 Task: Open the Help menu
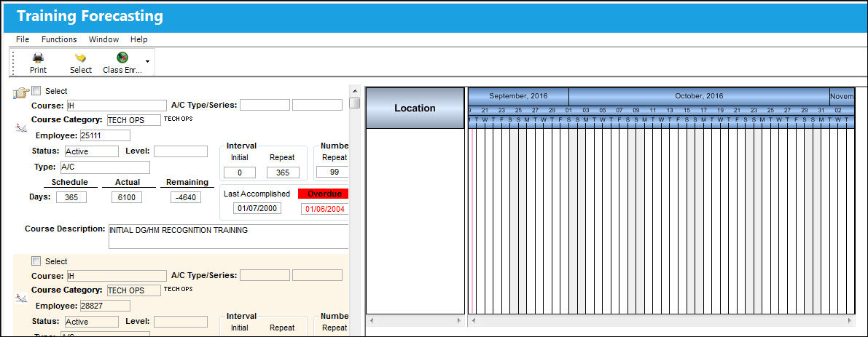(x=139, y=39)
